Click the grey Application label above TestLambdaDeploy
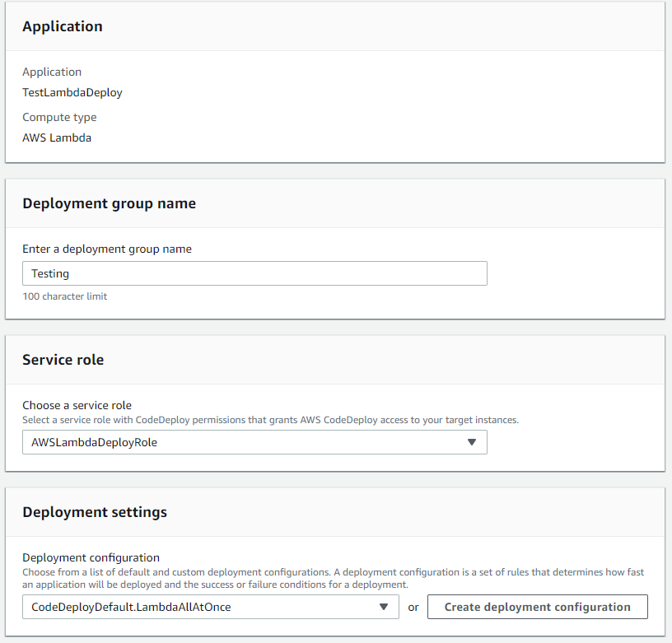Screen dimensions: 672x643 click(52, 72)
